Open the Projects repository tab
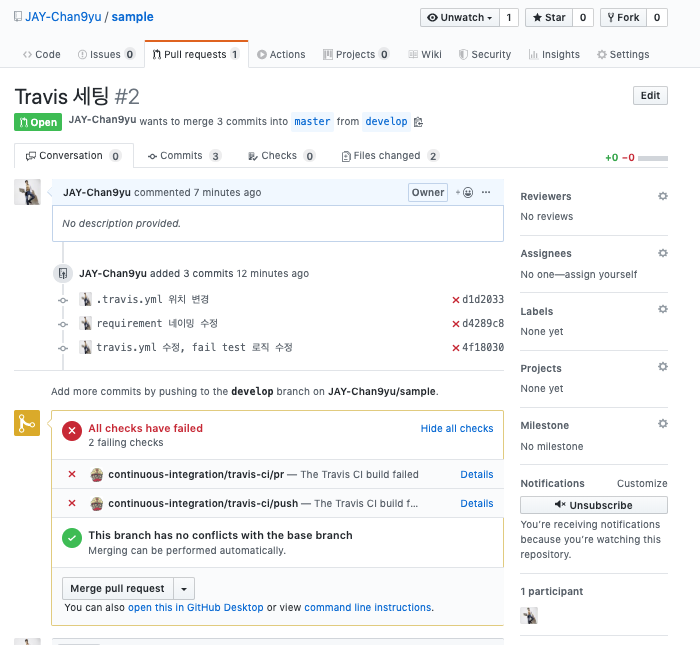 pos(356,54)
